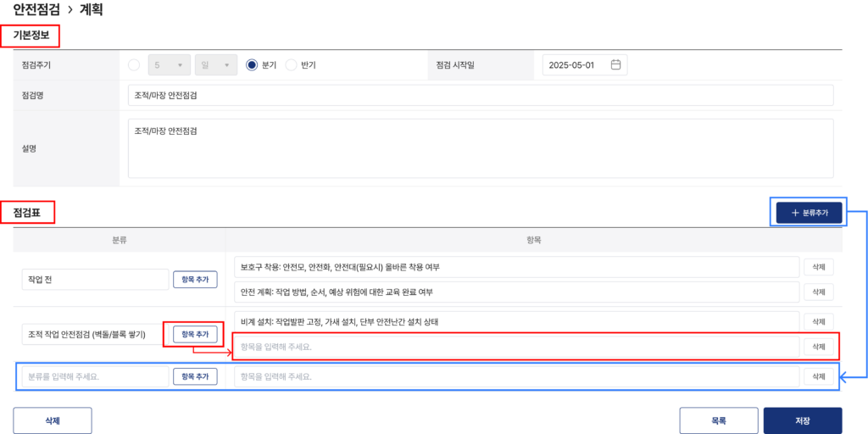Delete the 안전 계획 item with 삭제
This screenshot has height=434, width=868.
pyautogui.click(x=819, y=292)
